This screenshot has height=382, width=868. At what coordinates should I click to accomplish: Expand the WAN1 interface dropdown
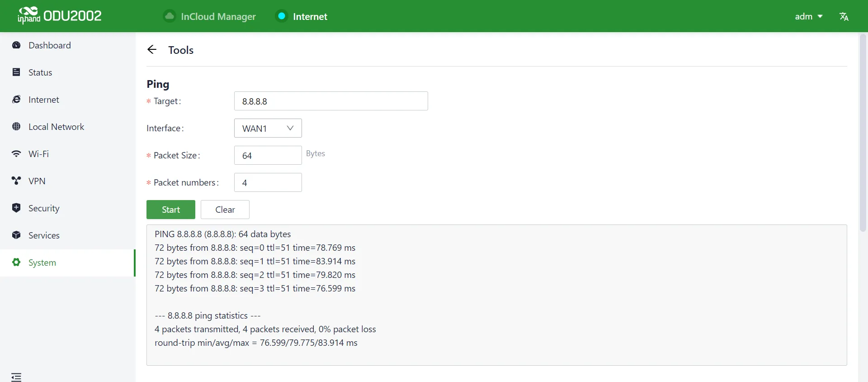[268, 128]
